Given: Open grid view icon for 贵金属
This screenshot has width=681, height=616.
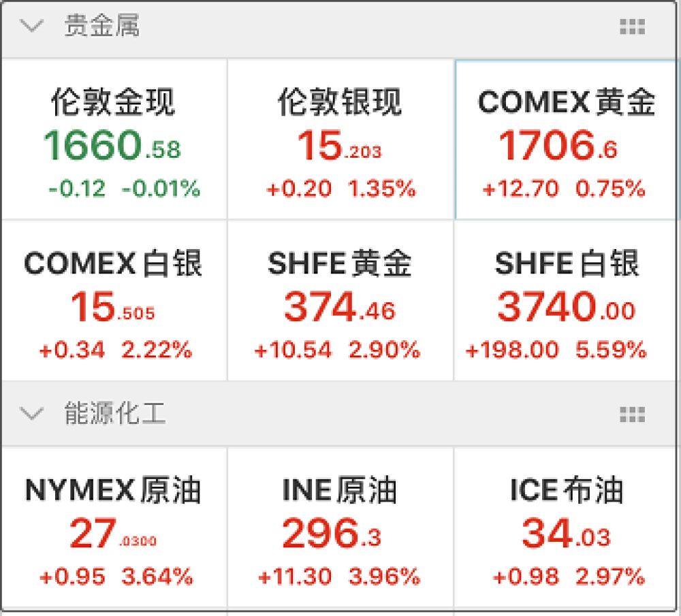Looking at the screenshot, I should (x=632, y=27).
